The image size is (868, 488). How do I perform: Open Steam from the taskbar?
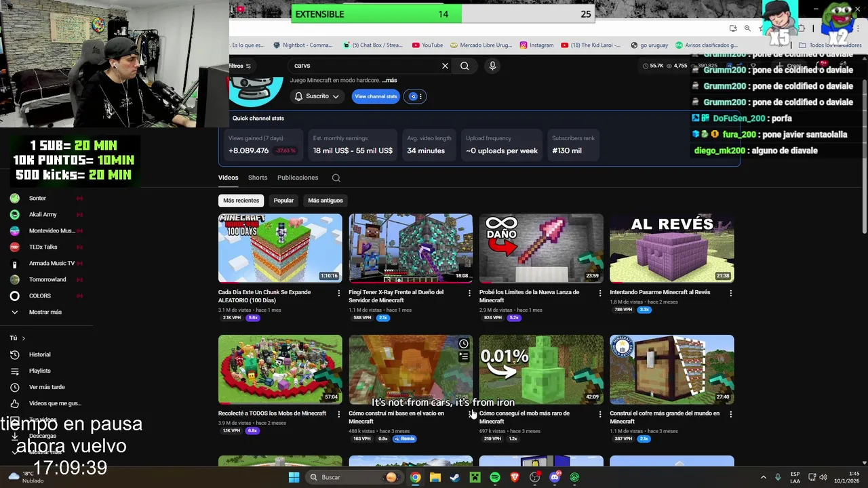tap(455, 477)
